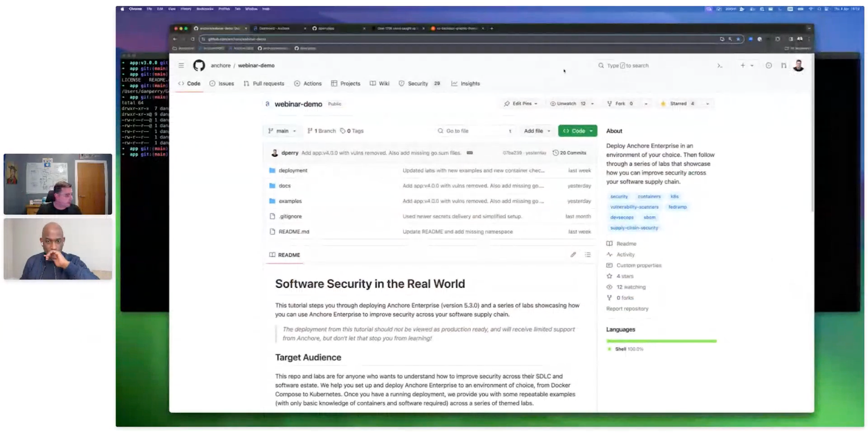Viewport: 868px width, 433px height.
Task: Open the user avatar menu
Action: [x=799, y=66]
